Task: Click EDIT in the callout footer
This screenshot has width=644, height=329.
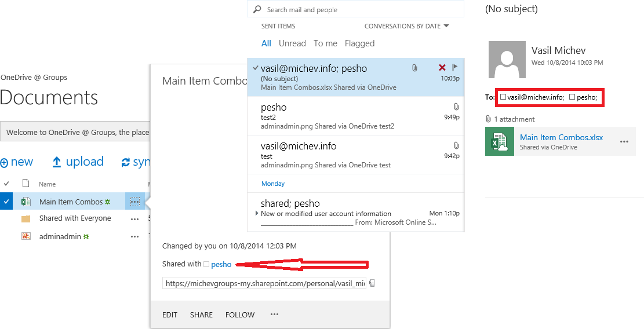Action: [x=170, y=315]
